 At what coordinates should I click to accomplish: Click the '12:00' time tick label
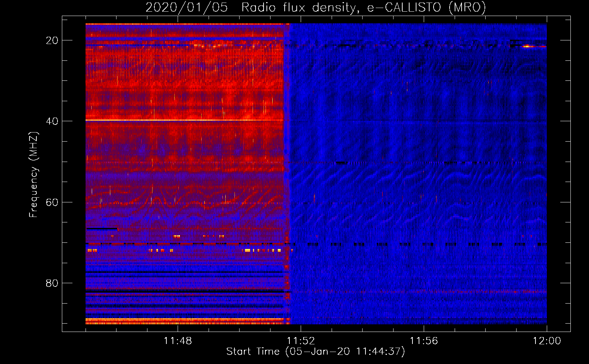coord(547,341)
